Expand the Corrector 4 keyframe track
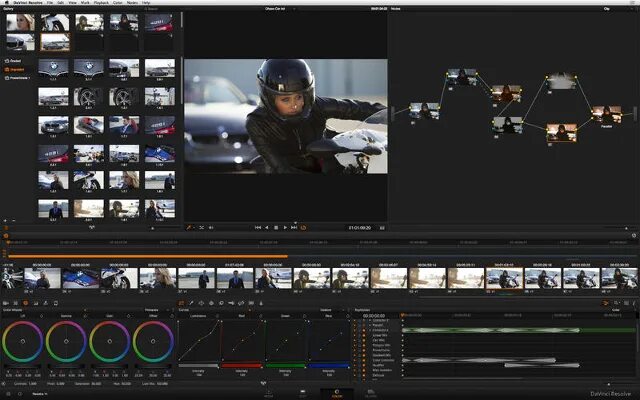This screenshot has width=640, height=400. 370,330
